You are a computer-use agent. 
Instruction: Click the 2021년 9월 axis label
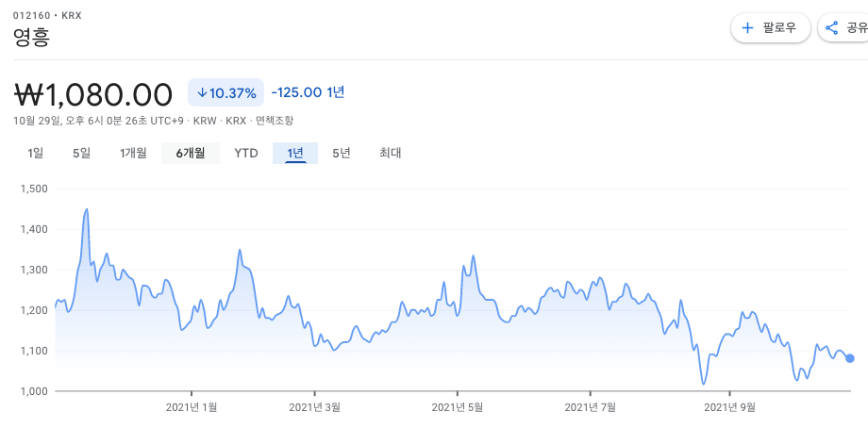[729, 407]
